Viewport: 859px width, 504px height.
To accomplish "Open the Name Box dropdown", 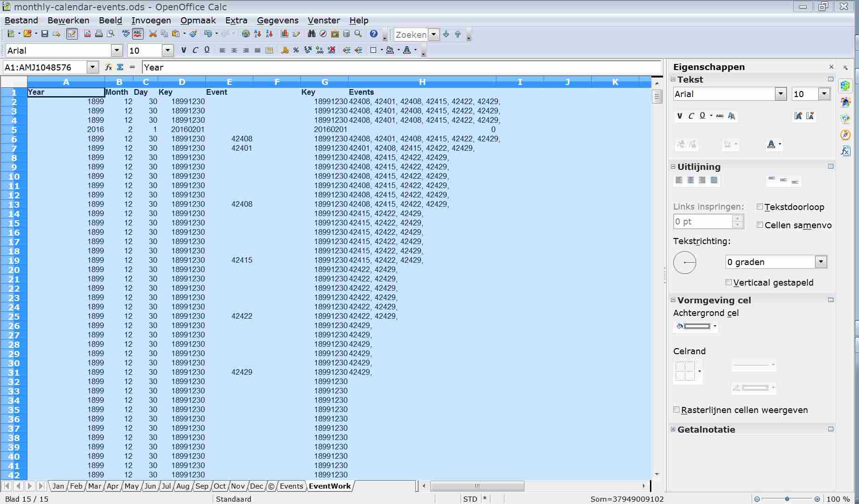I will 92,67.
